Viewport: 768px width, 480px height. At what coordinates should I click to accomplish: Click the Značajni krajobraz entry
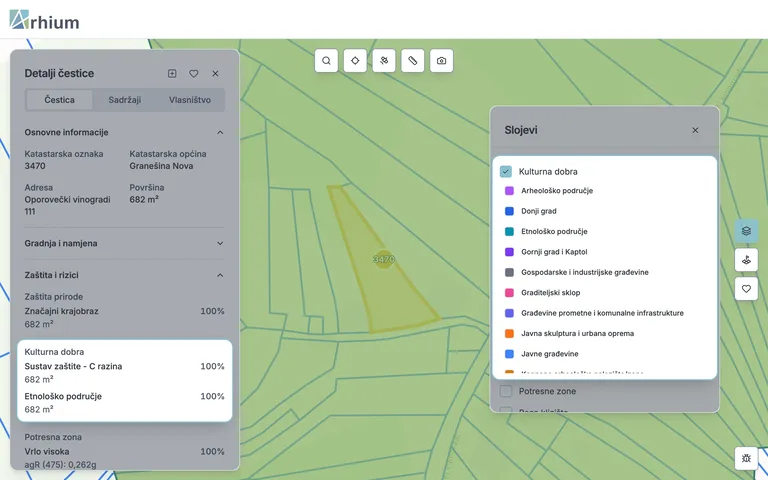tap(61, 311)
